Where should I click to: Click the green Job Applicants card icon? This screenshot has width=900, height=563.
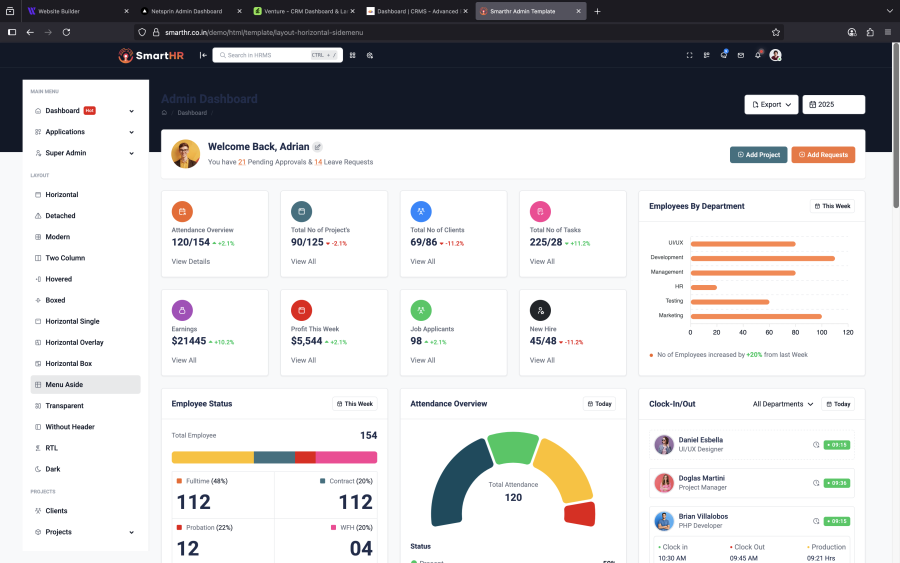click(x=421, y=310)
